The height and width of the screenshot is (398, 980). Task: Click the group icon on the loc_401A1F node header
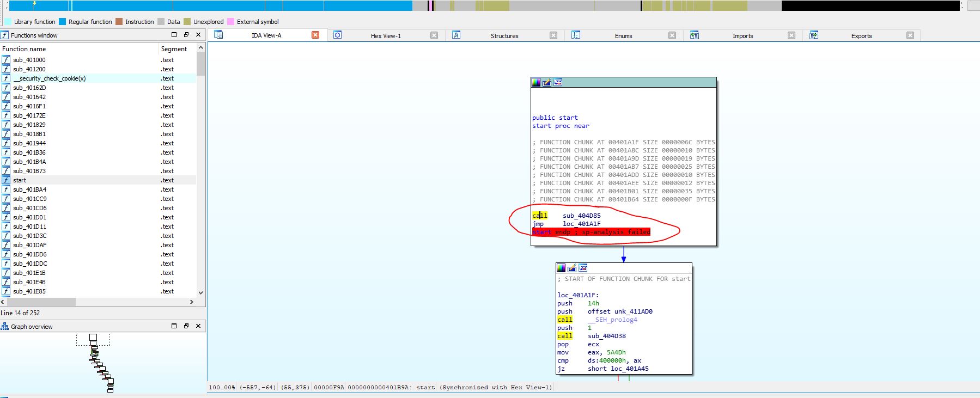click(x=583, y=268)
